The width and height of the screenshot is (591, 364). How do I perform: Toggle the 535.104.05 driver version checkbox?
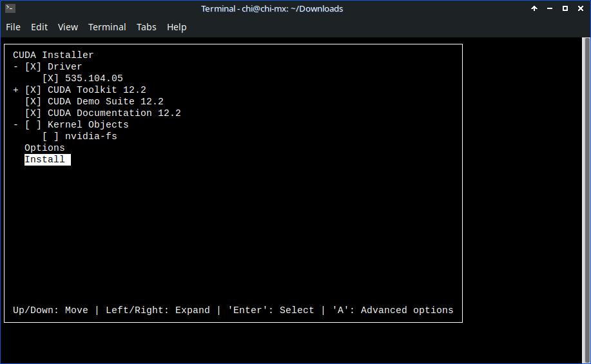(x=50, y=79)
